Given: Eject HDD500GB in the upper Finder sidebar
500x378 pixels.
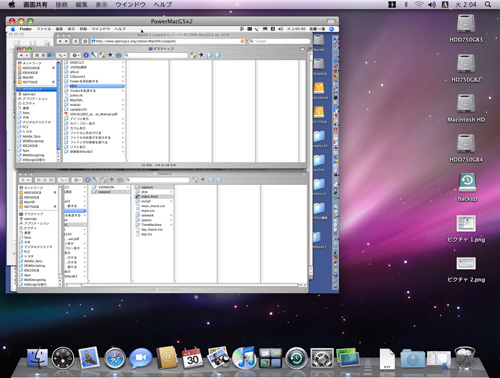Looking at the screenshot, I should [53, 68].
